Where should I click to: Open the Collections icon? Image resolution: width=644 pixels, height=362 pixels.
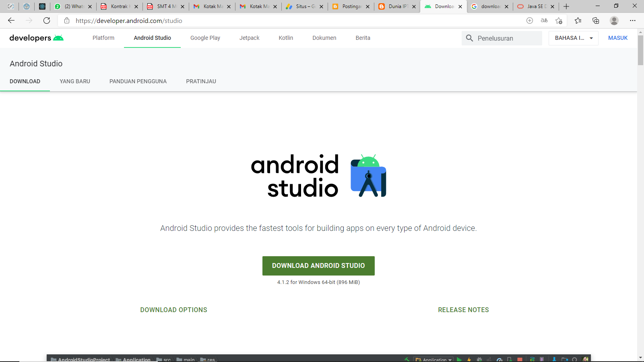click(x=596, y=21)
